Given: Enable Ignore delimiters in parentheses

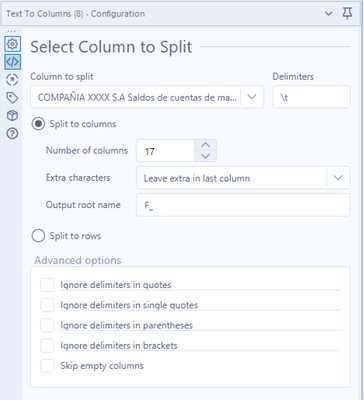Looking at the screenshot, I should 47,325.
